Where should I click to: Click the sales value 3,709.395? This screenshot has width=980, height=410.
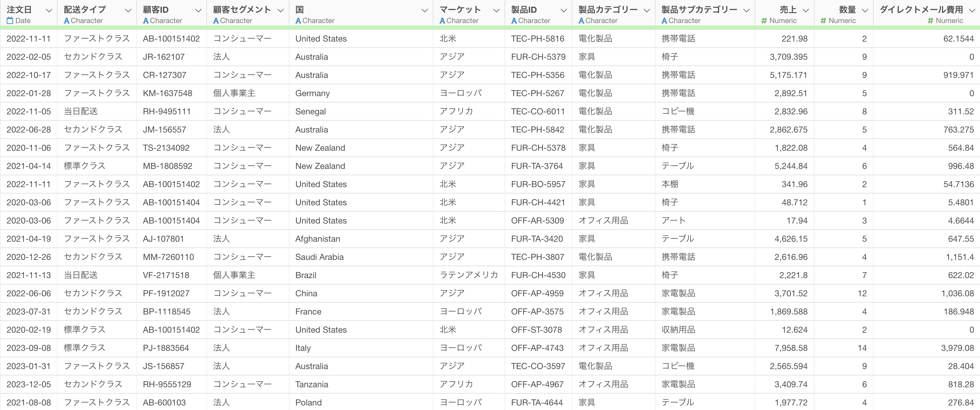(x=788, y=57)
